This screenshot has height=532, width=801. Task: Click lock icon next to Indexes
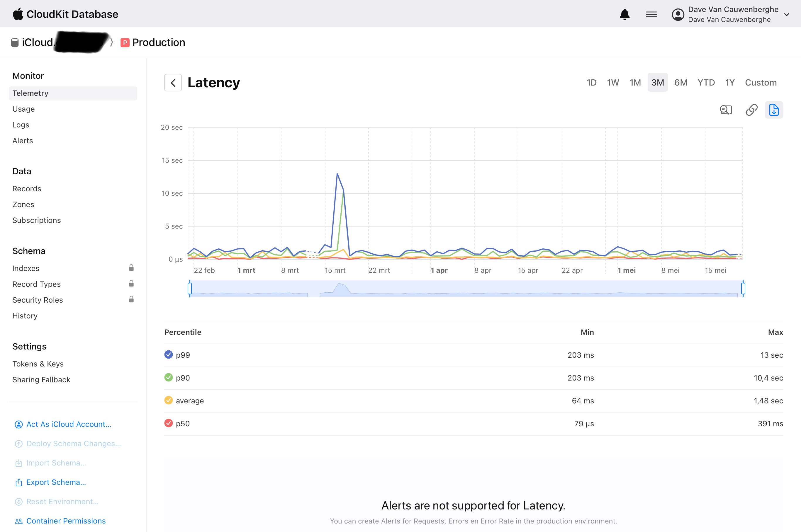click(131, 268)
